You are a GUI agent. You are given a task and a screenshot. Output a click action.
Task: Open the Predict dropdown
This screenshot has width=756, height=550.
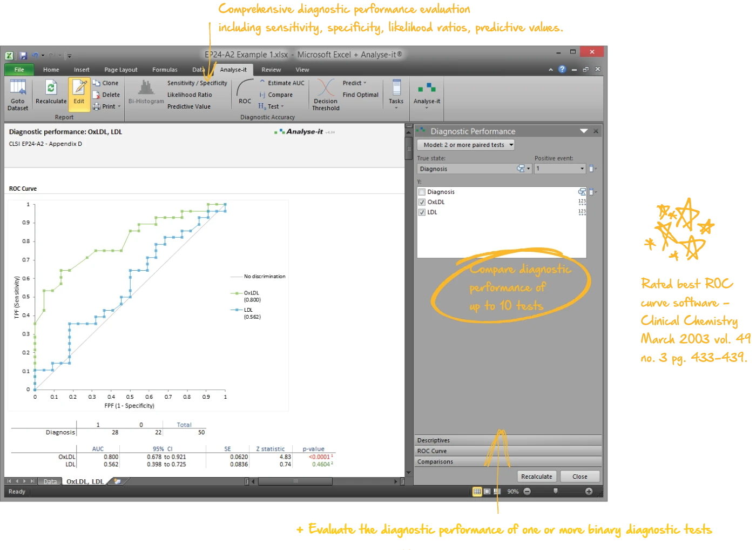354,83
